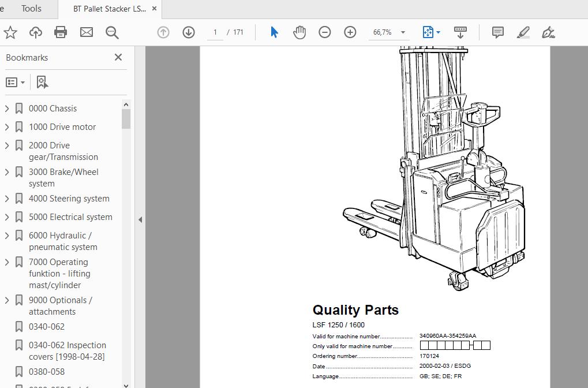Open the bookmarks options list menu

point(16,82)
